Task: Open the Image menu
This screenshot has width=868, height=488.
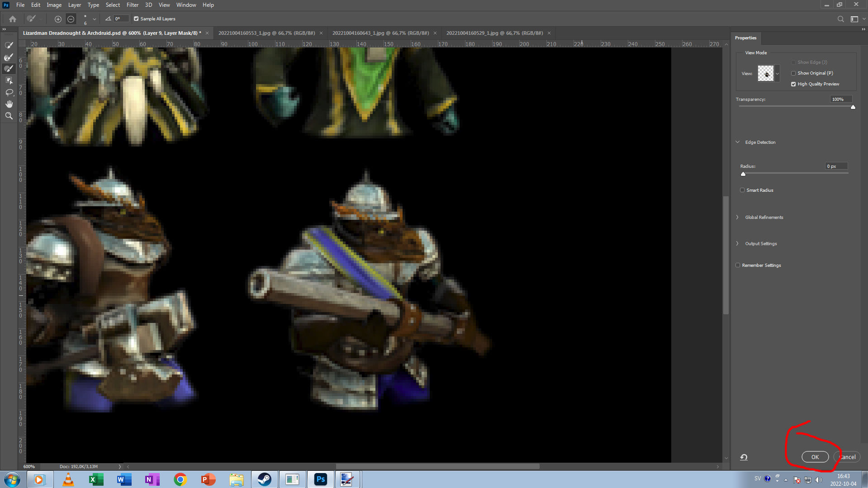Action: [x=54, y=5]
